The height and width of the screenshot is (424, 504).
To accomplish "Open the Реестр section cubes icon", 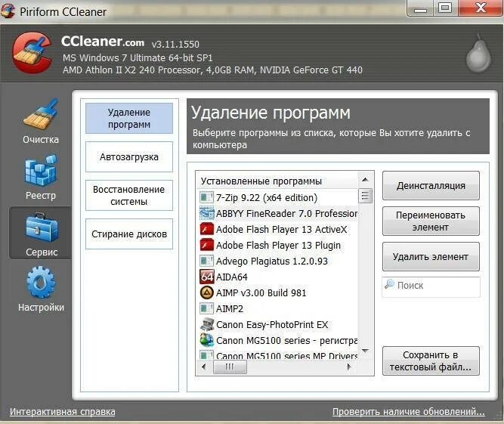I will pyautogui.click(x=41, y=170).
